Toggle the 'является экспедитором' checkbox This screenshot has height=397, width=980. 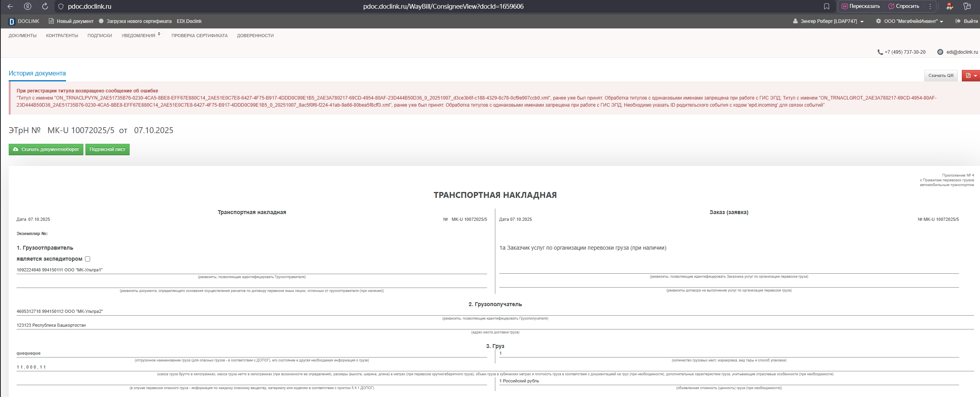pos(88,259)
